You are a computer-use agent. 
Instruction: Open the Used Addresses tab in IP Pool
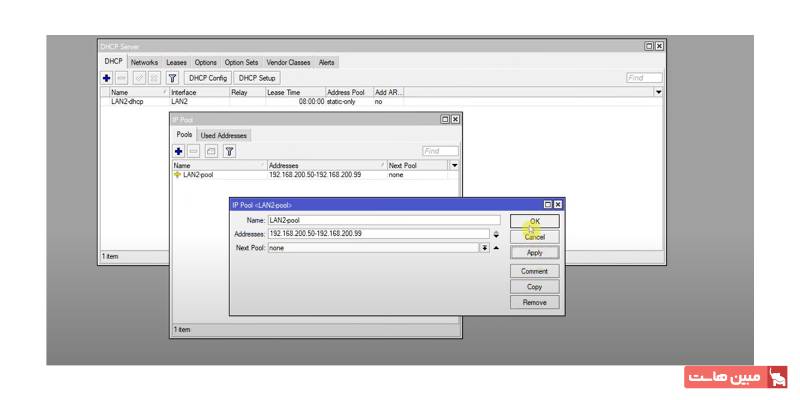[223, 136]
